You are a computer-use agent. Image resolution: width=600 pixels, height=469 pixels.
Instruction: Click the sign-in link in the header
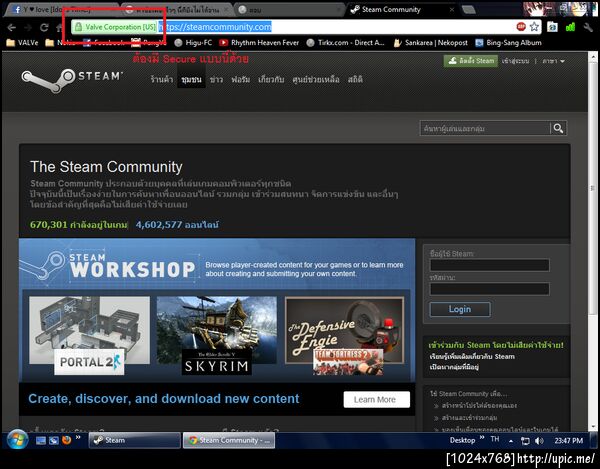pos(515,61)
